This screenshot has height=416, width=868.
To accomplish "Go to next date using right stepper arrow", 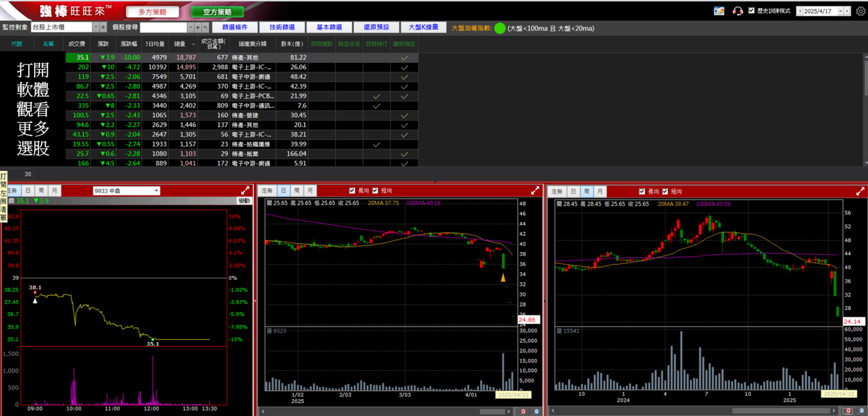I will [847, 11].
